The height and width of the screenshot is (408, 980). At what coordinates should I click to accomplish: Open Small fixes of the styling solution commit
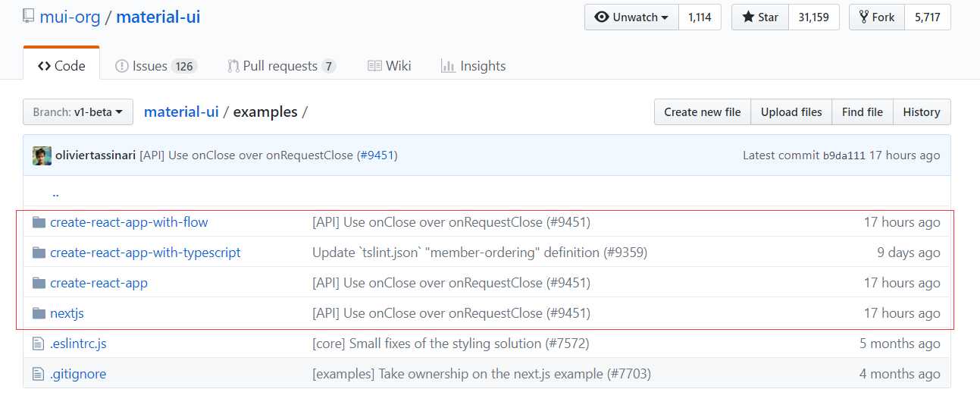[450, 344]
